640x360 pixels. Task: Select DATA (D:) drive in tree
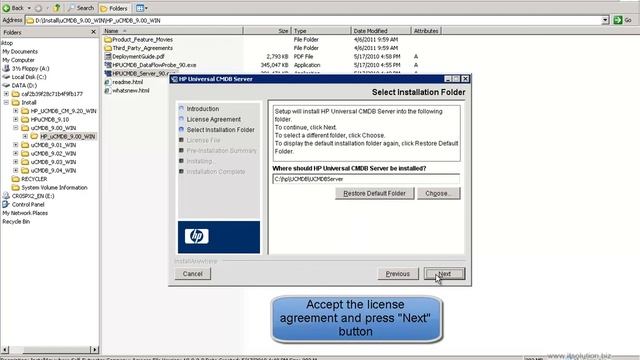click(x=24, y=86)
